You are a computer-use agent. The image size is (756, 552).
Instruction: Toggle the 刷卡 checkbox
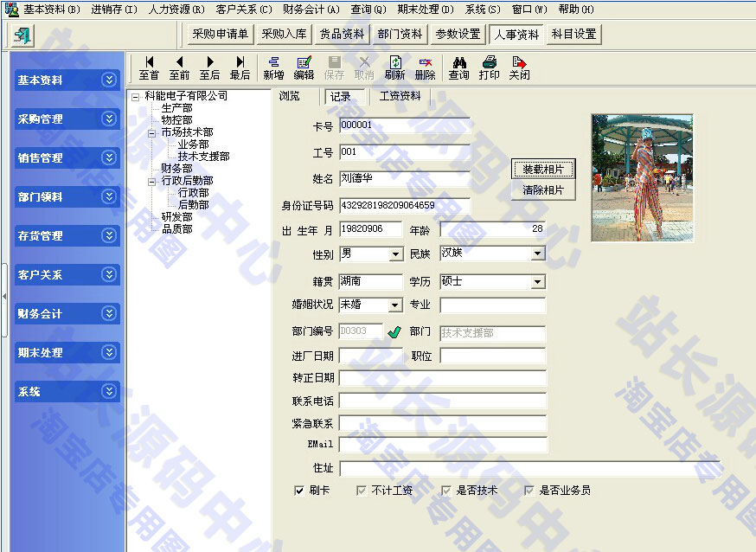coord(299,491)
